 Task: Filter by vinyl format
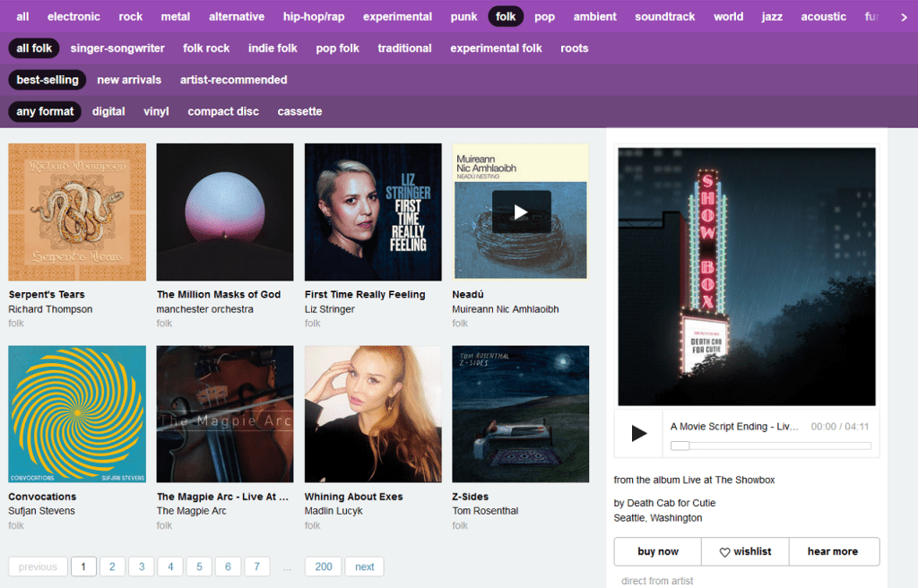(156, 111)
